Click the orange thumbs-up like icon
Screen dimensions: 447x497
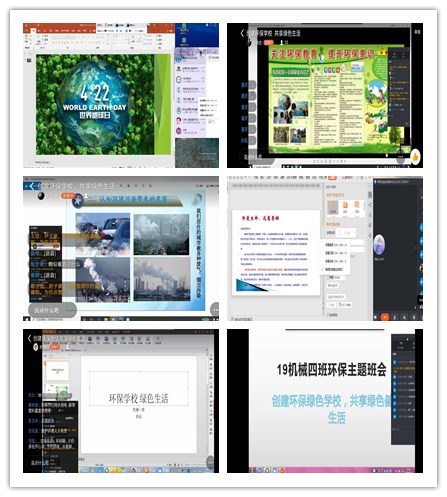(x=415, y=157)
